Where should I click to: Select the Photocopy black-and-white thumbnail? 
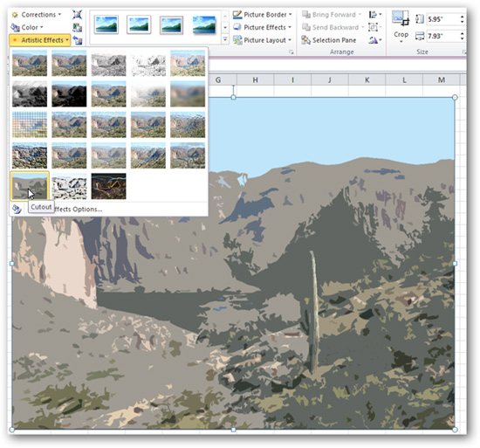(69, 186)
